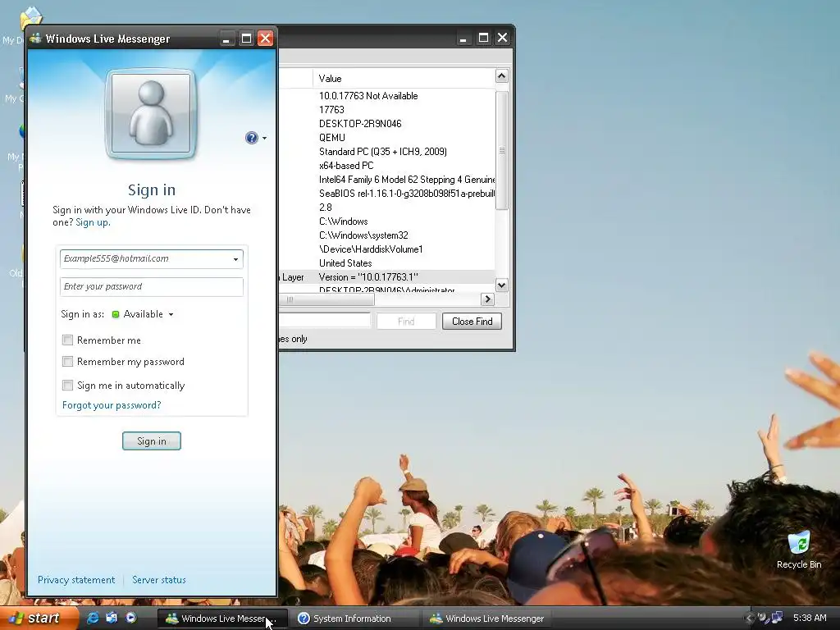Open the Forgot your password? link
Viewport: 840px width, 630px height.
(112, 405)
